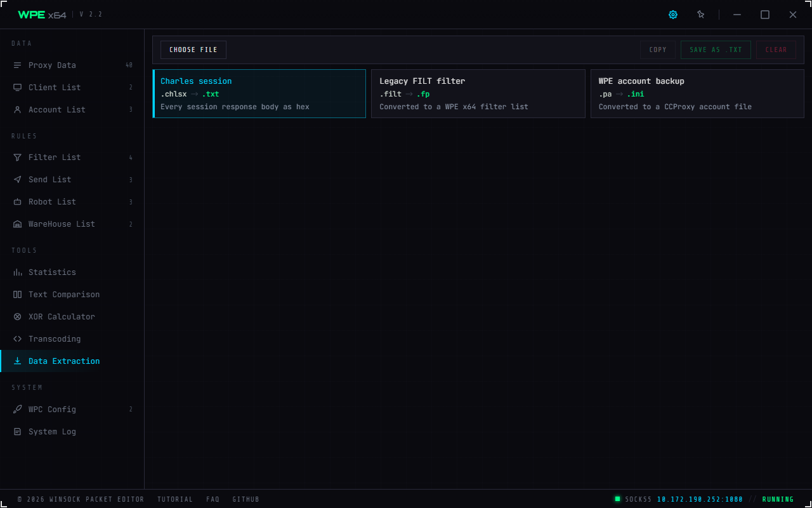Image resolution: width=812 pixels, height=508 pixels.
Task: Open the Statistics tool
Action: pos(72,272)
